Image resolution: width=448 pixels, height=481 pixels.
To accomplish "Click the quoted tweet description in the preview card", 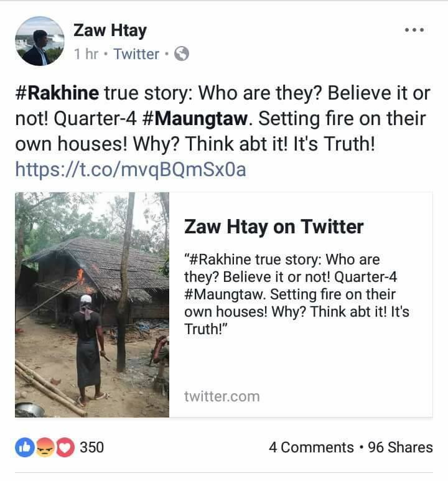I will coord(296,294).
